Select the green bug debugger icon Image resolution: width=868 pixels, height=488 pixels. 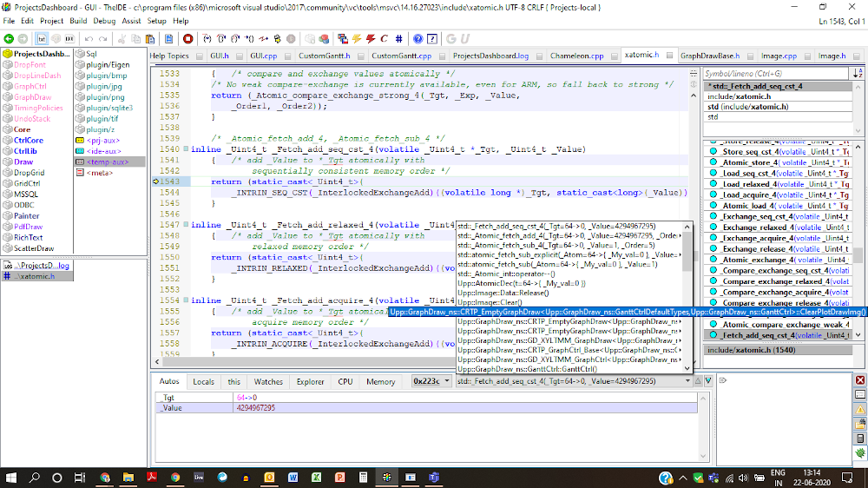860,452
